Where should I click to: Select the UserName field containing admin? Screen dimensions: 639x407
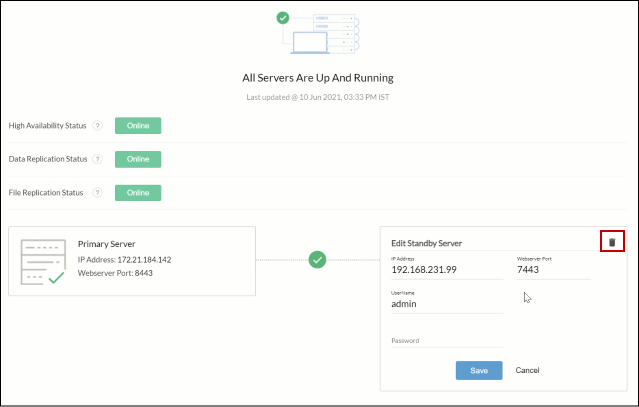click(x=446, y=304)
